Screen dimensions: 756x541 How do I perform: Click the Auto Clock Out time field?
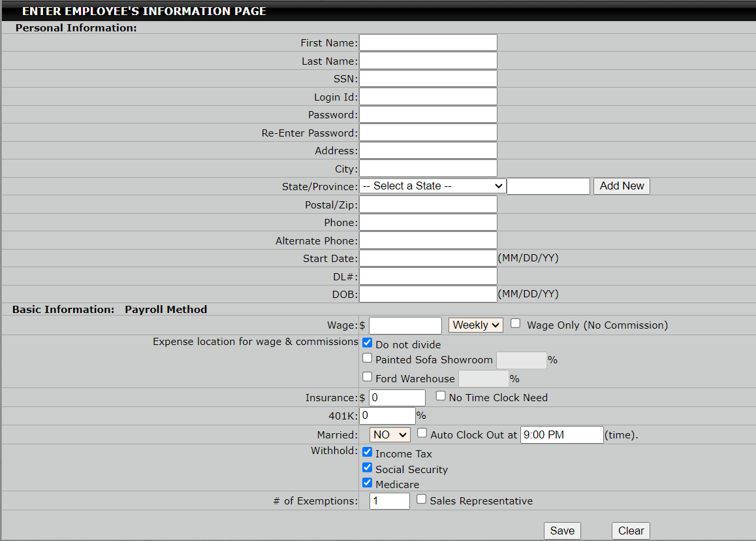coord(561,435)
